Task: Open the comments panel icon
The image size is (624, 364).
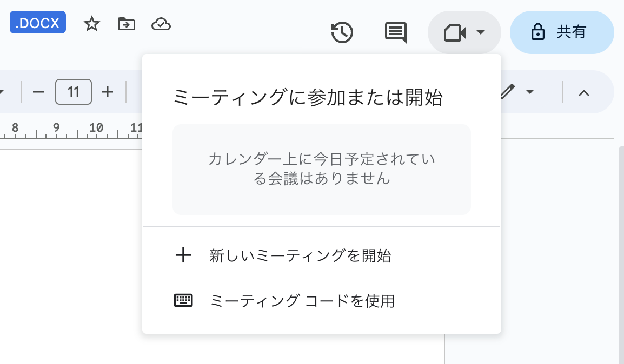Action: point(395,32)
